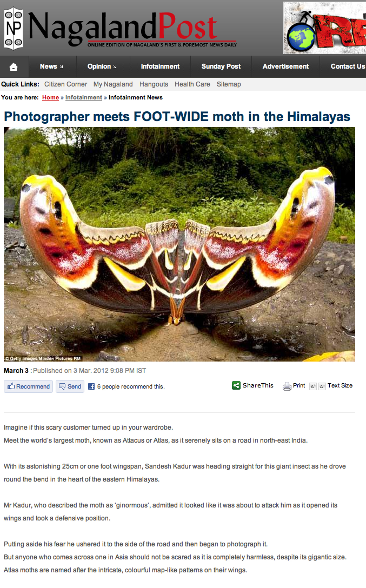Increase text size with A+ icon

(x=313, y=386)
